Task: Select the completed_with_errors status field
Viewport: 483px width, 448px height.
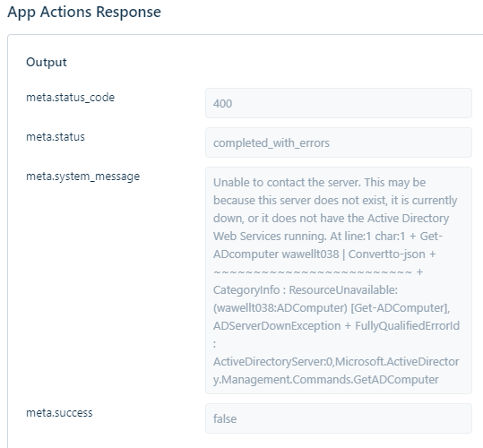Action: click(339, 142)
